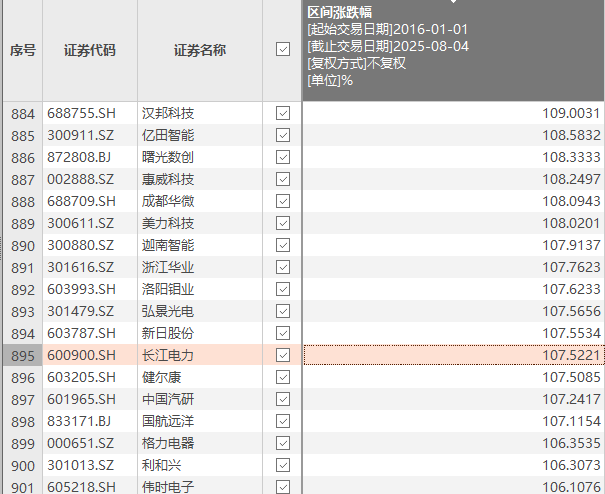Select code cell 603993.SH
605x494 pixels.
click(90, 289)
